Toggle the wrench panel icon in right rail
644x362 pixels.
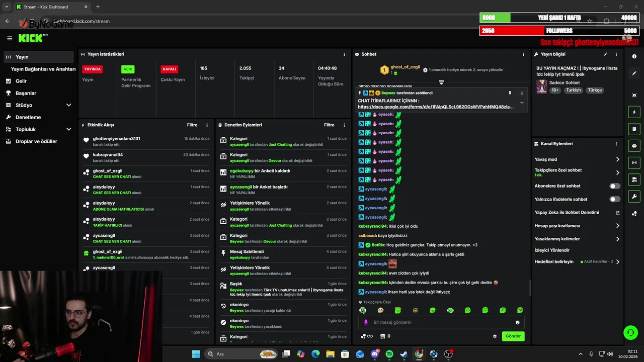tap(634, 197)
